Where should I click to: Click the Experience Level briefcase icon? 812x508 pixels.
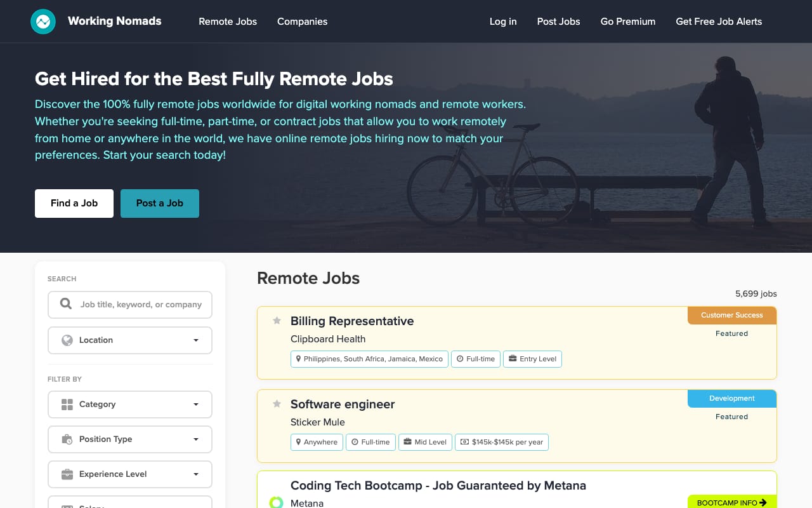[x=67, y=474]
